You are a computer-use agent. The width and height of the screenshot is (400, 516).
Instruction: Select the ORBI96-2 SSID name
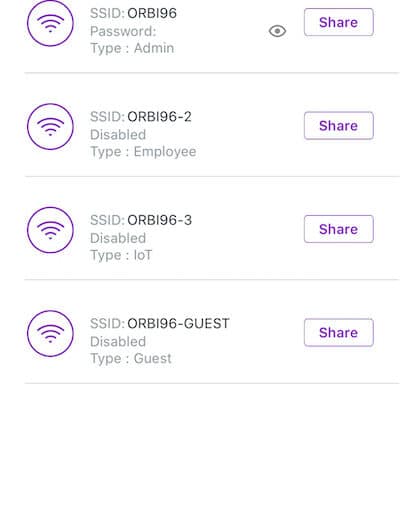click(159, 117)
